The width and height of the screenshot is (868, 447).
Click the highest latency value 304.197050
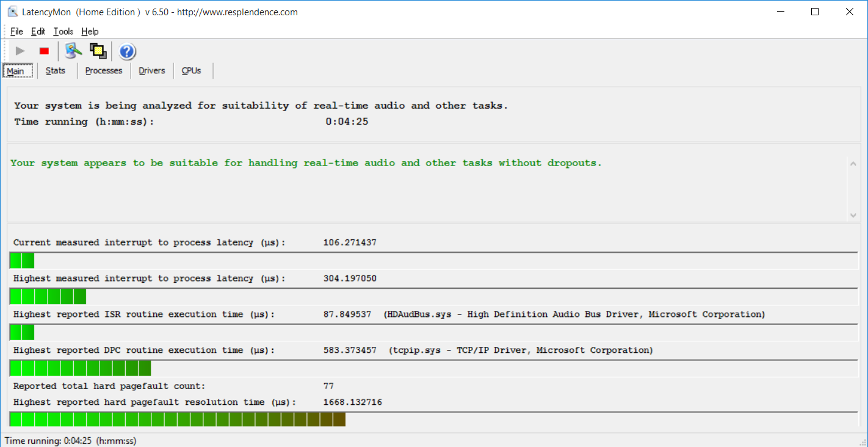coord(350,278)
